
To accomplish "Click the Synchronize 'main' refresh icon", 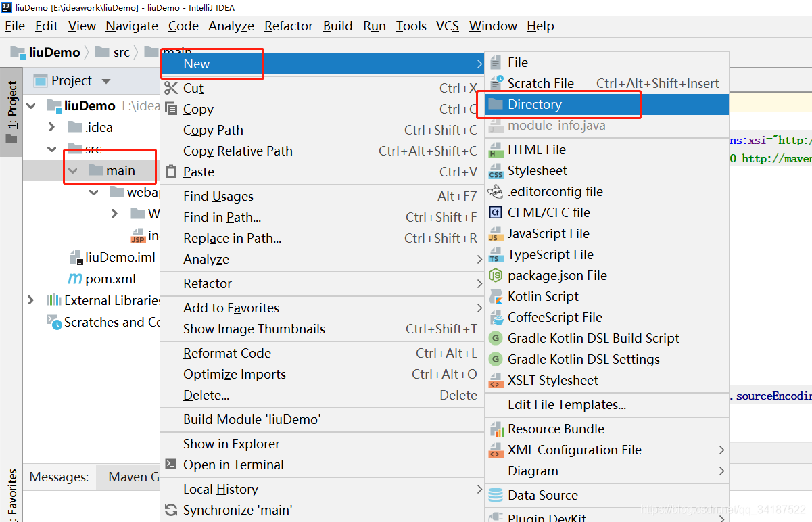I will [171, 510].
